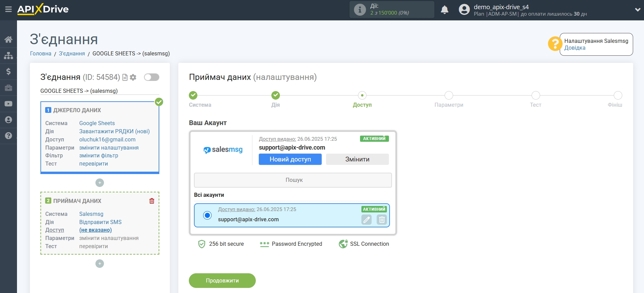The image size is (644, 293).
Task: Focus the Пошук search field
Action: click(293, 180)
